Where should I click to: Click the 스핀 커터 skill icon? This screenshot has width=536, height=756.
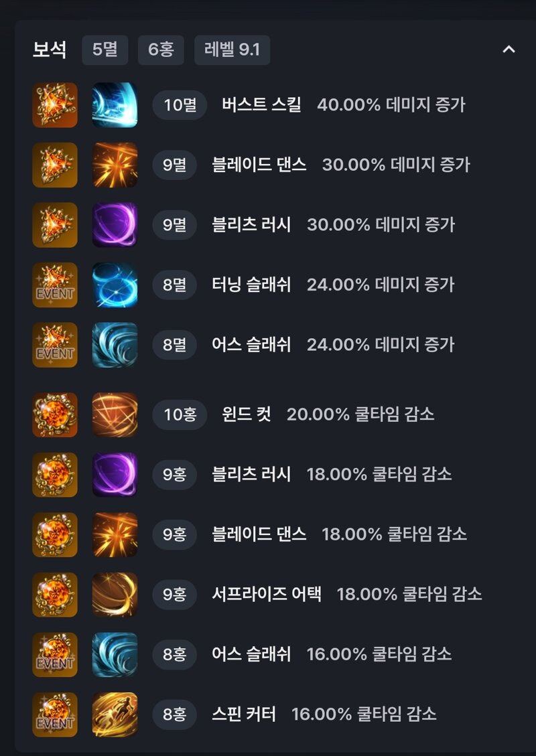click(x=115, y=714)
